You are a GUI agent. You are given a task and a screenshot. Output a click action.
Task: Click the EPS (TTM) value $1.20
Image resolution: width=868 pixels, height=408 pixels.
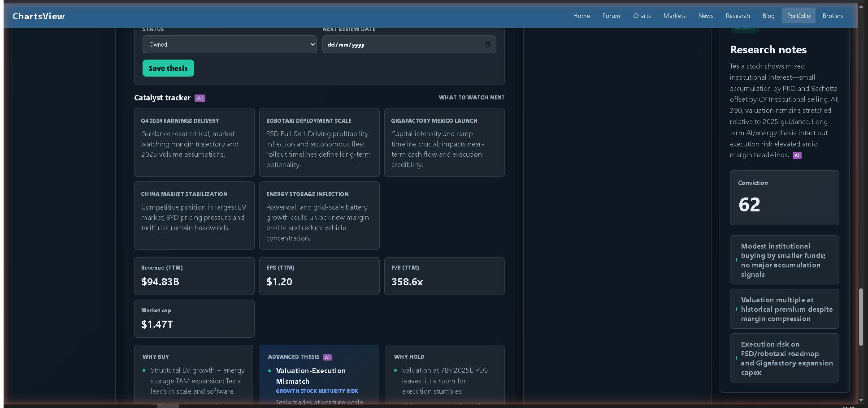(279, 282)
